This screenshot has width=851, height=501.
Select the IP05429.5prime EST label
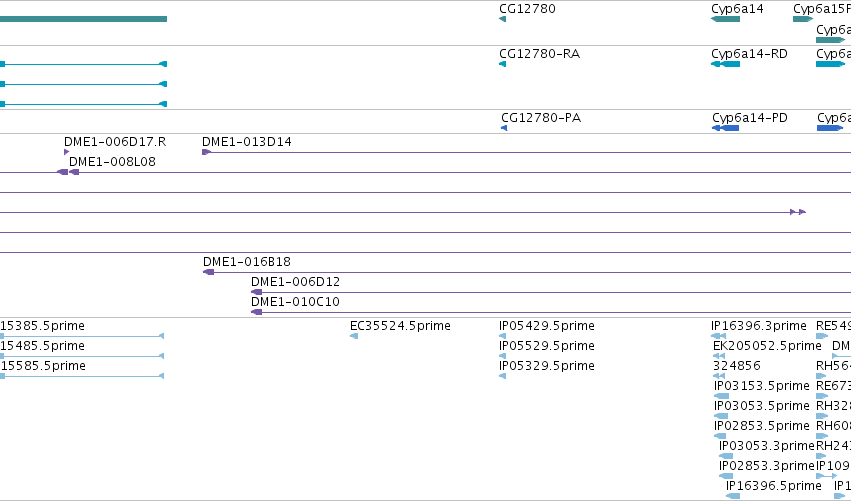(x=547, y=326)
